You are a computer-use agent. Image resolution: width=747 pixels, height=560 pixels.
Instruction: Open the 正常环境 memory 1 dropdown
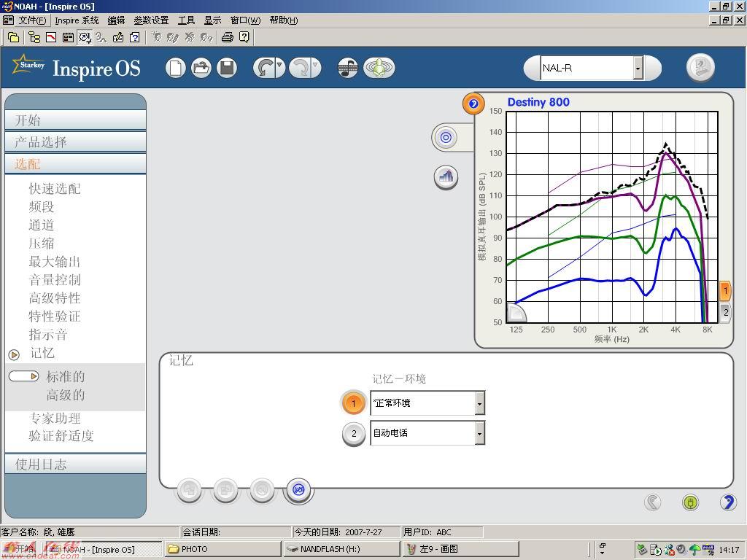point(479,403)
